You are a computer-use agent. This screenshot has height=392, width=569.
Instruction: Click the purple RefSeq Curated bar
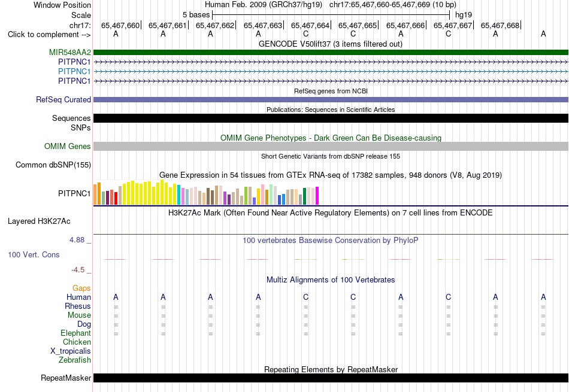pyautogui.click(x=331, y=100)
